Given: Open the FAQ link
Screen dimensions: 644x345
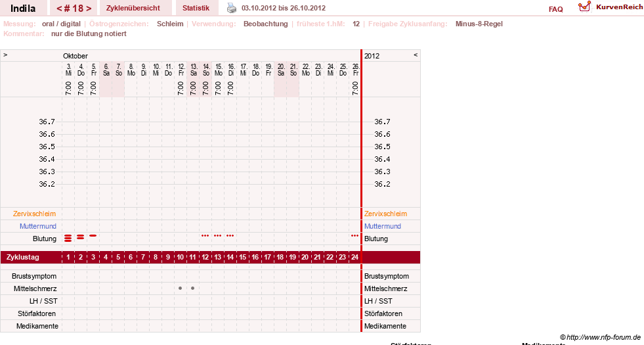Looking at the screenshot, I should [555, 9].
